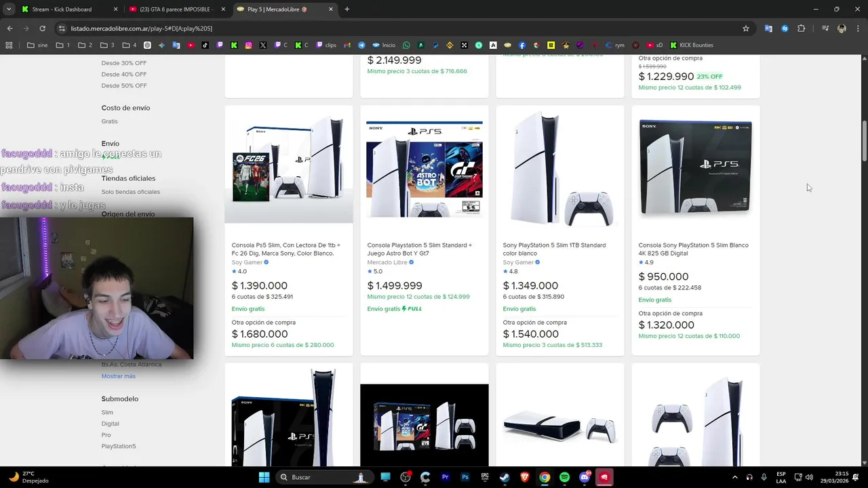Open a new browser tab
This screenshot has width=868, height=488.
tap(347, 9)
